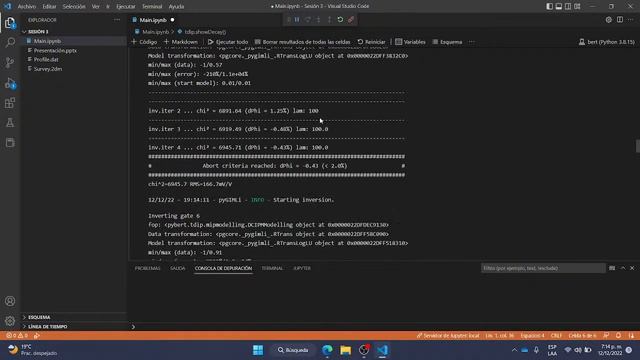Image resolution: width=640 pixels, height=360 pixels.
Task: Open the Search view in activity bar
Action: pos(10,42)
